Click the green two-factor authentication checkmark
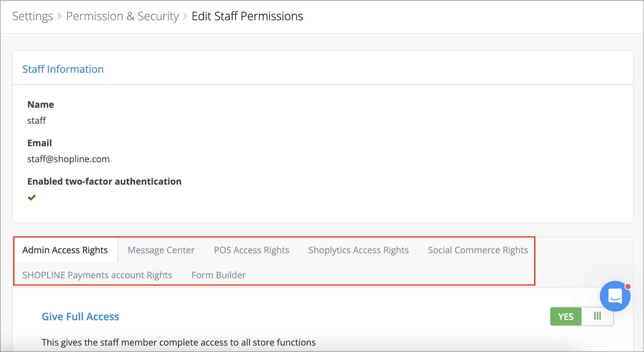 pos(32,197)
